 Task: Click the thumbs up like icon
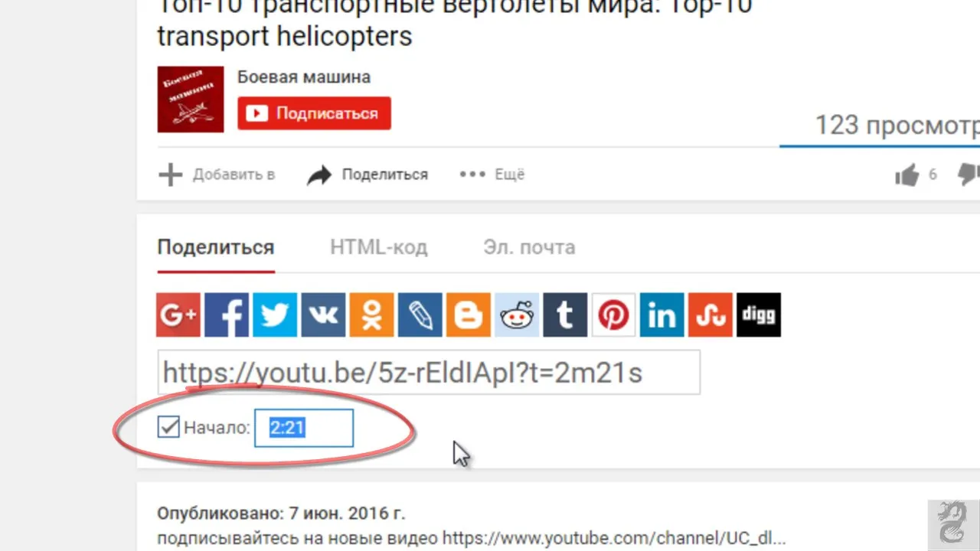click(907, 175)
